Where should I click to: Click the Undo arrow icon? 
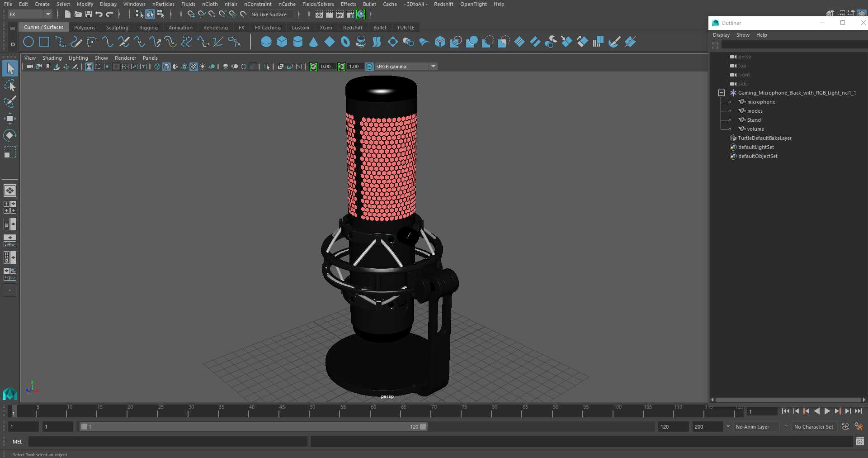99,14
